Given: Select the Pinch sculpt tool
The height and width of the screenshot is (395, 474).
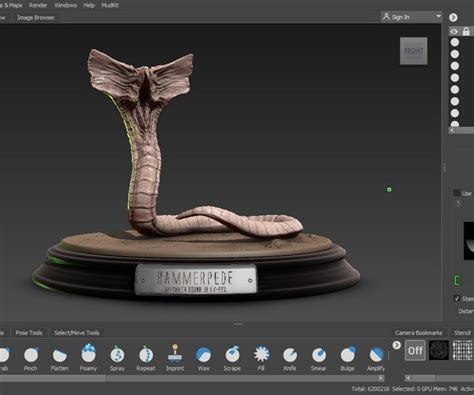Looking at the screenshot, I should (31, 358).
